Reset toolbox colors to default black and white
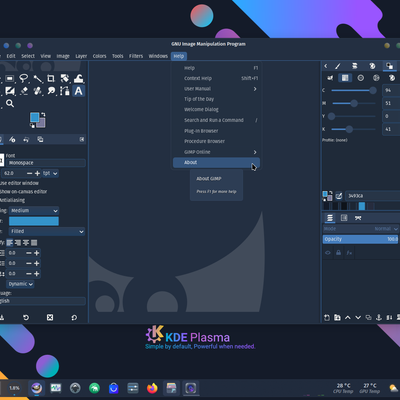The height and width of the screenshot is (400, 400). [x=32, y=126]
